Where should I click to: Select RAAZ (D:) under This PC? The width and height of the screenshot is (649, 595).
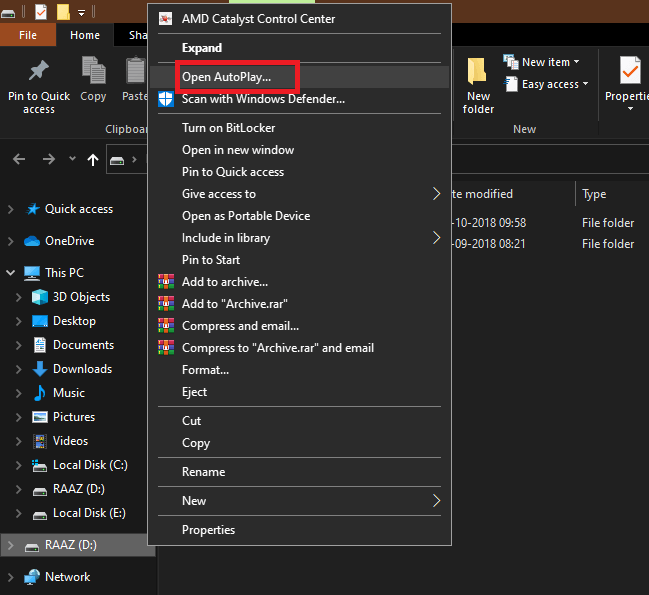click(79, 489)
